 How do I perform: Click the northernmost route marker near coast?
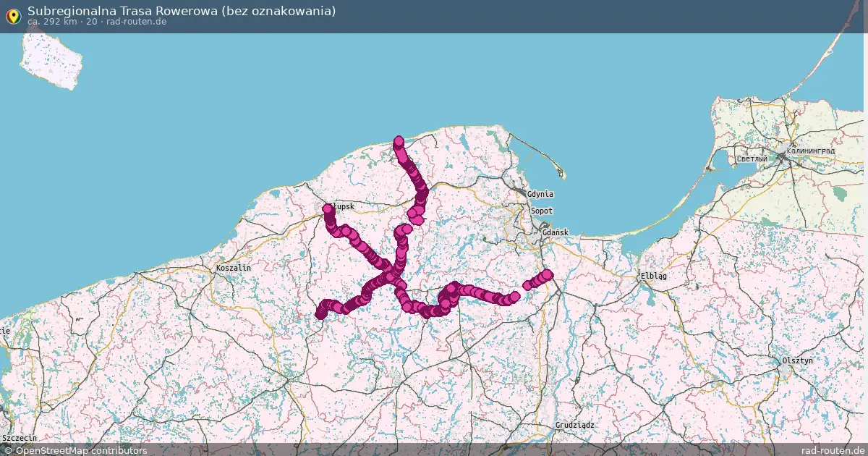[x=398, y=140]
